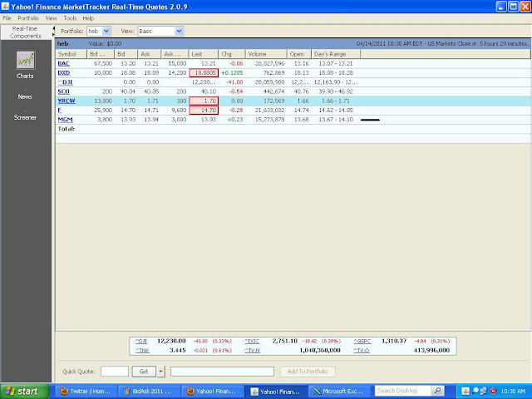Expand the View Basic dropdown
The image size is (532, 399).
click(180, 32)
